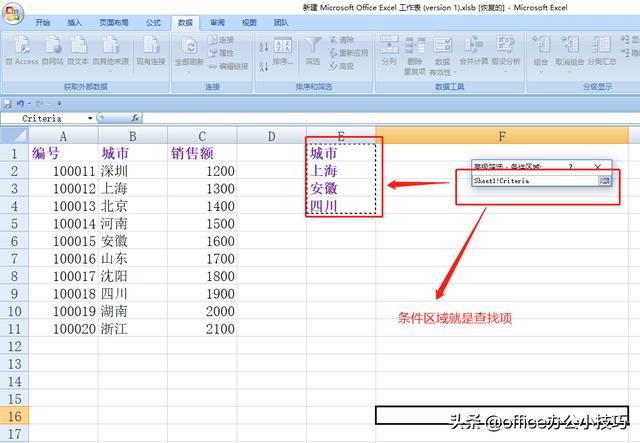640x443 pixels.
Task: Click cell E3 安徽 in criteria range
Action: tap(341, 188)
